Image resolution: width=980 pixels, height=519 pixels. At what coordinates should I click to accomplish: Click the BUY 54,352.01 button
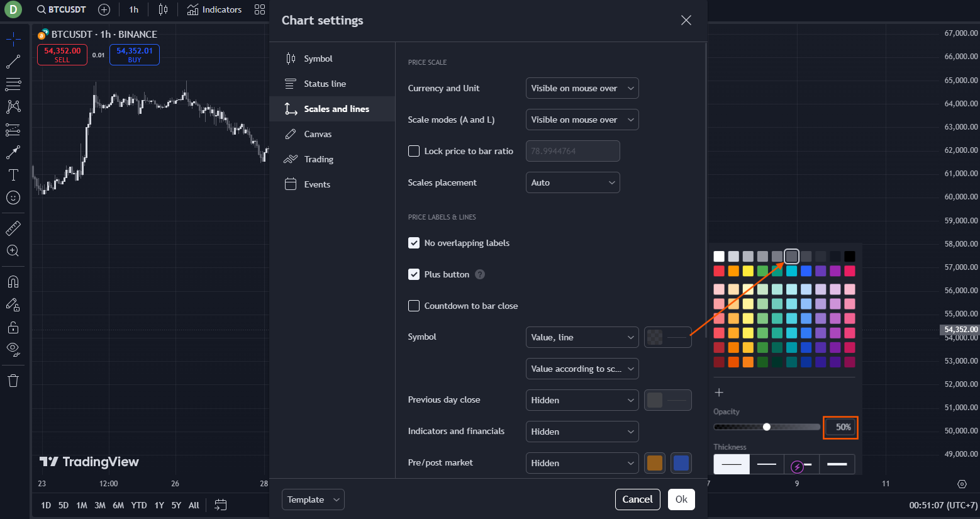point(135,55)
